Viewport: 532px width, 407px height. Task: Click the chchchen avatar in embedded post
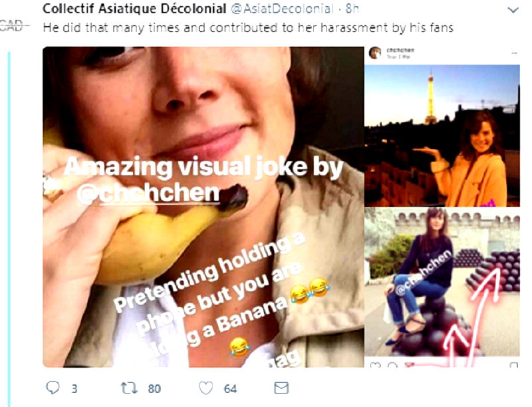375,53
